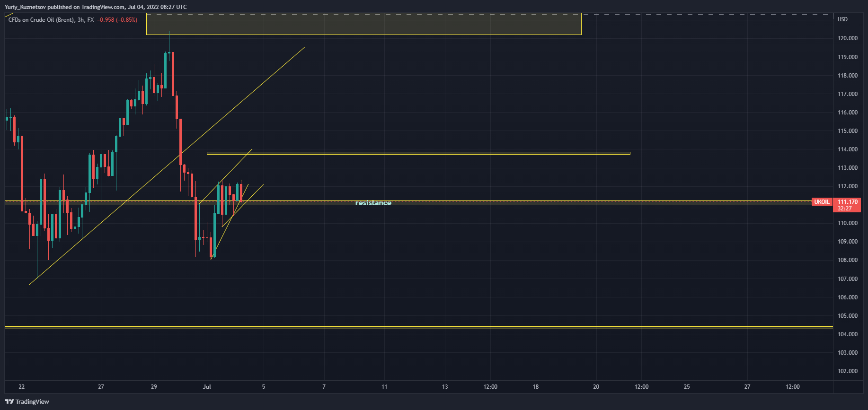Click the '22' date axis label
Viewport: 868px width, 410px height.
tap(22, 387)
